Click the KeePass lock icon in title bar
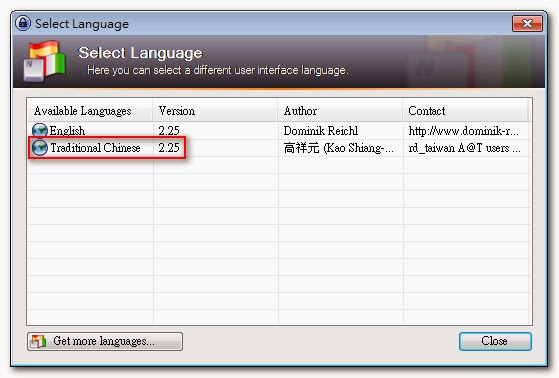 (23, 24)
